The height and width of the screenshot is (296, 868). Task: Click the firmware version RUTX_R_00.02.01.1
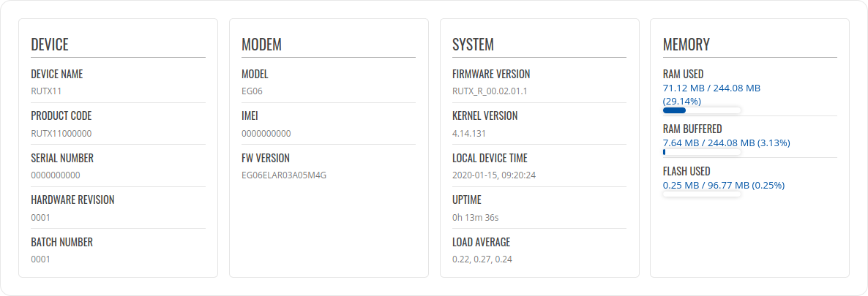coord(490,91)
